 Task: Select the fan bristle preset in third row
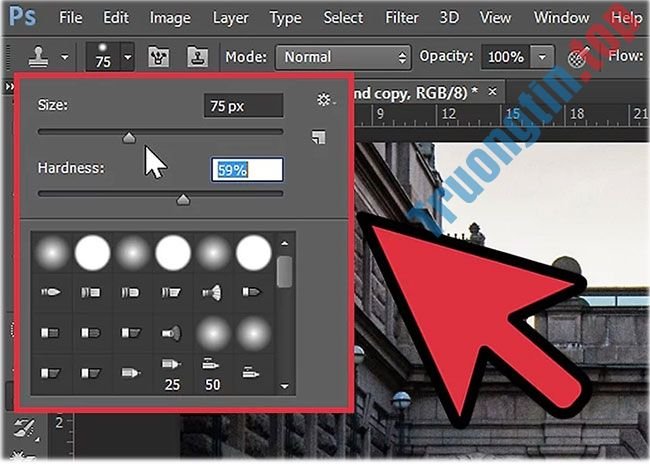tap(172, 333)
